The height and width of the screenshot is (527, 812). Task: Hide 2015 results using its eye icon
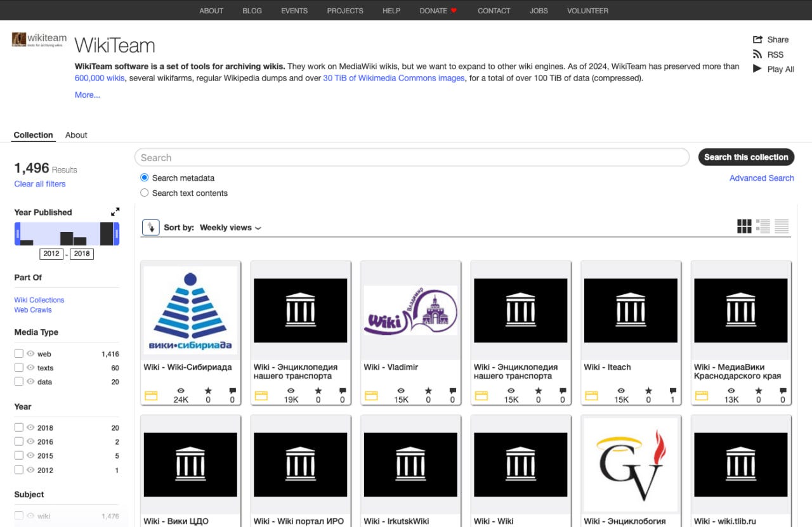coord(30,455)
